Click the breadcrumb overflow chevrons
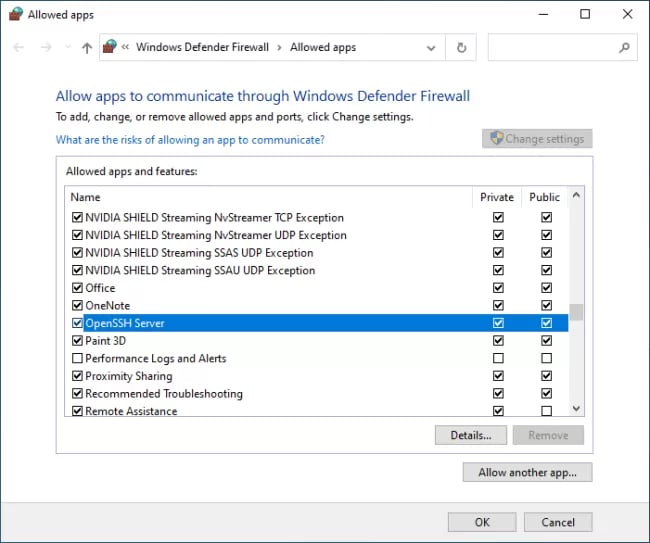The width and height of the screenshot is (650, 543). pyautogui.click(x=125, y=47)
